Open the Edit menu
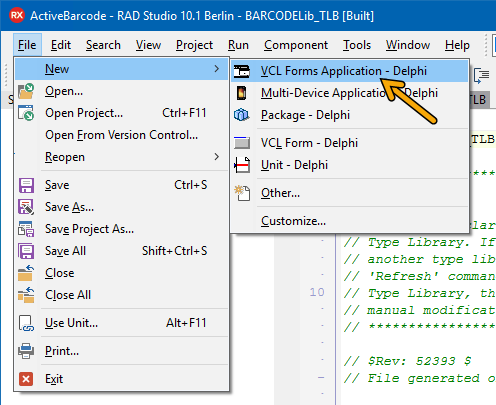 pyautogui.click(x=61, y=45)
